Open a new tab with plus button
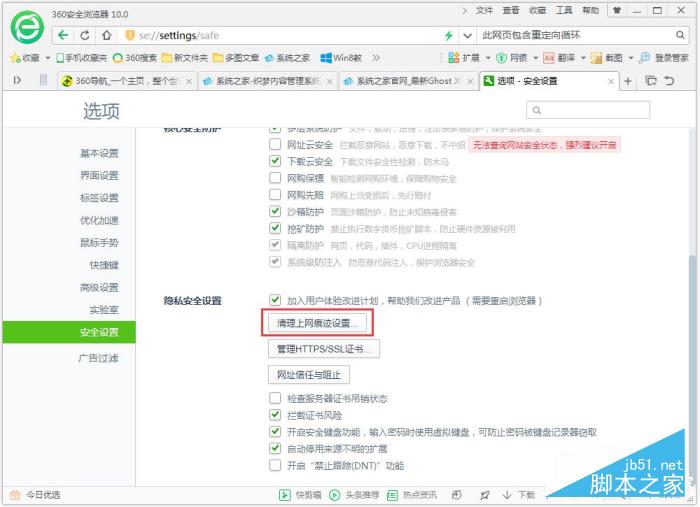This screenshot has width=700, height=507. (628, 81)
